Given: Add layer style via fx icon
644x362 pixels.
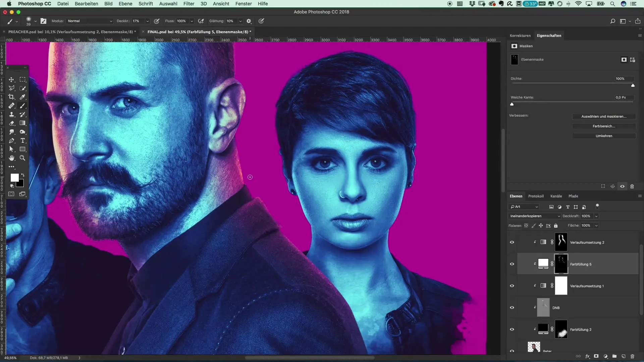Looking at the screenshot, I should (587, 356).
